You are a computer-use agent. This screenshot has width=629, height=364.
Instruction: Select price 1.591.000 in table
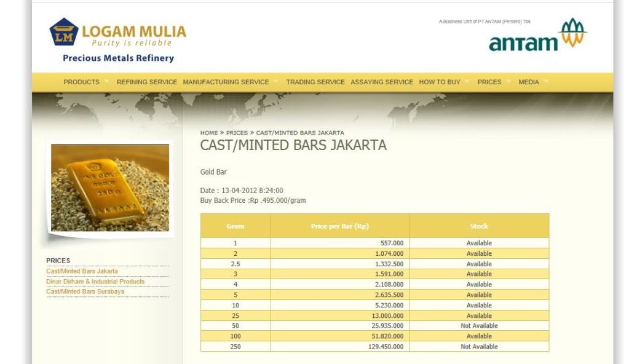pyautogui.click(x=389, y=274)
